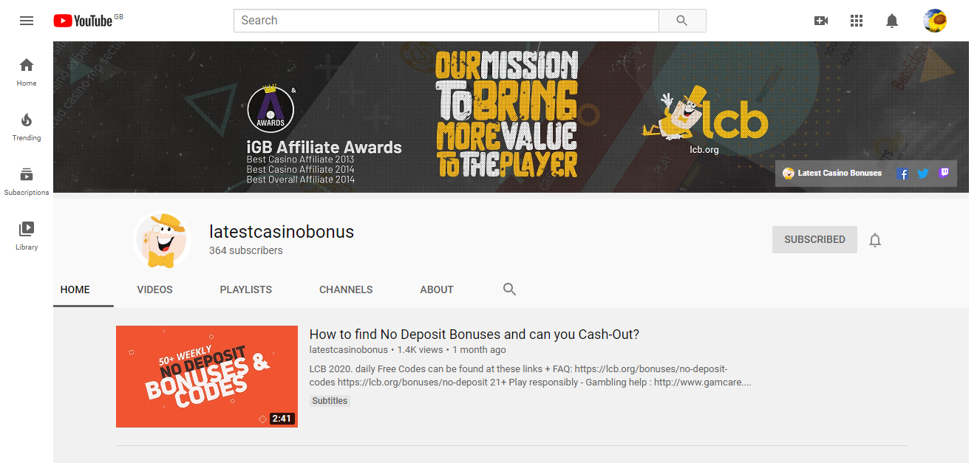The width and height of the screenshot is (980, 463).
Task: Open the No Deposit Bonuses video title
Action: coord(474,335)
